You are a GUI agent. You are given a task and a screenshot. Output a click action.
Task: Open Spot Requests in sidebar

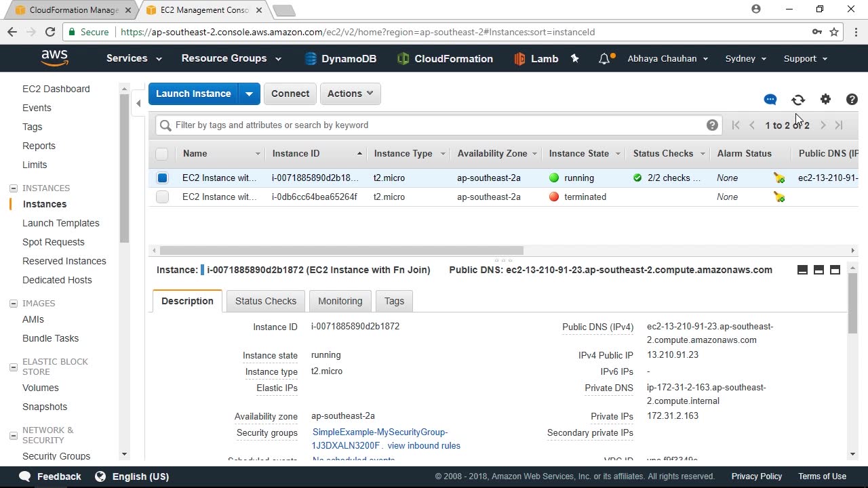click(x=54, y=242)
